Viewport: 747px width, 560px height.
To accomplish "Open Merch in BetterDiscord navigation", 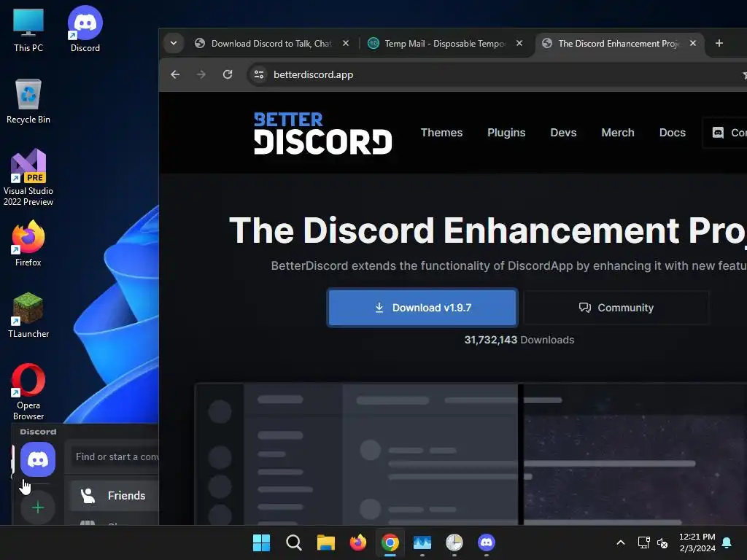I will point(617,133).
